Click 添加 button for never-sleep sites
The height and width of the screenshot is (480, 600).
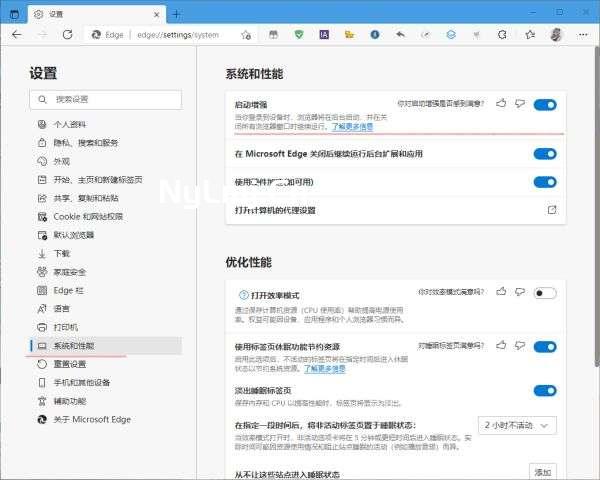pos(543,472)
